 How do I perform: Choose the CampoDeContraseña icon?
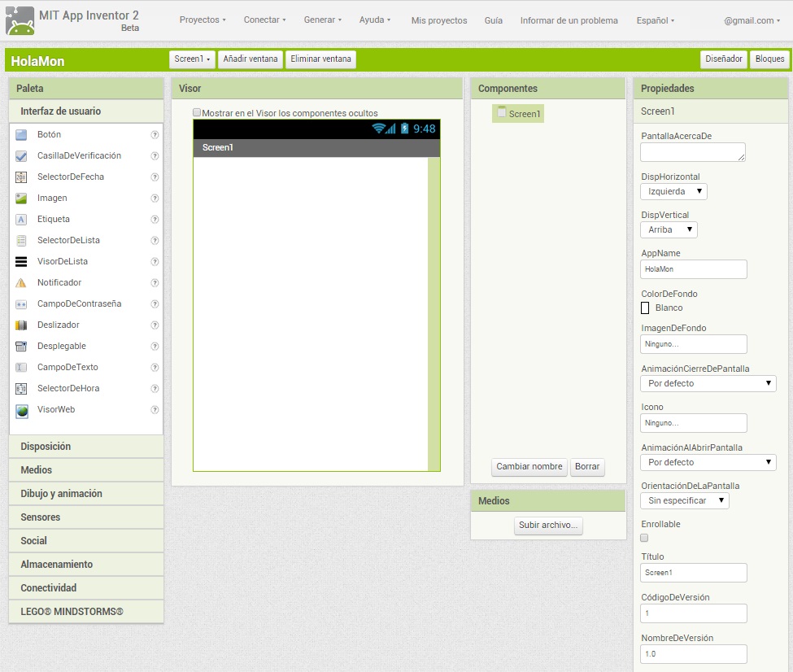[21, 304]
